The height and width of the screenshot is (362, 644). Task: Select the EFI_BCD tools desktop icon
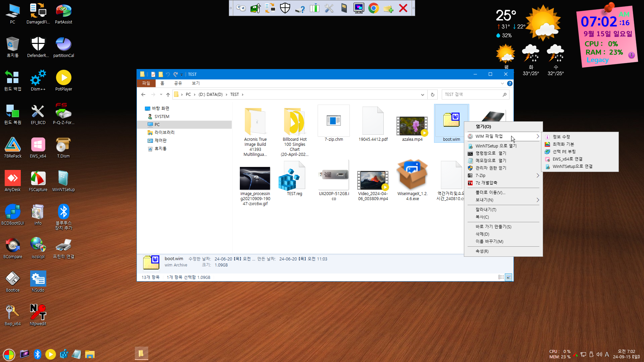(38, 114)
